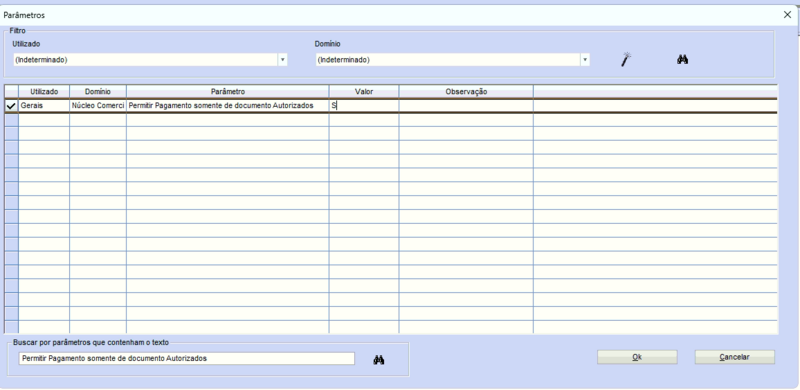Sort by the Utilizado column header
This screenshot has width=800, height=390.
[x=44, y=91]
